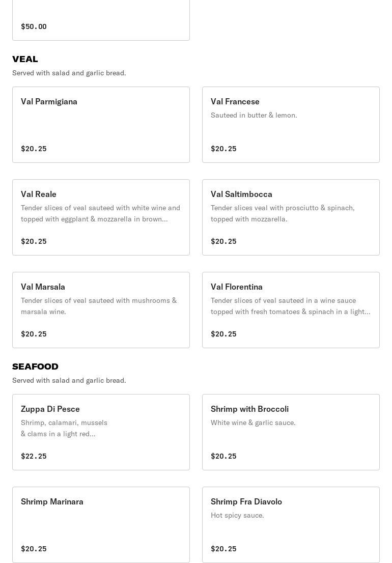This screenshot has height=563, width=392.
Task: Expand truncated Val Florentina description text
Action: pyautogui.click(x=290, y=306)
